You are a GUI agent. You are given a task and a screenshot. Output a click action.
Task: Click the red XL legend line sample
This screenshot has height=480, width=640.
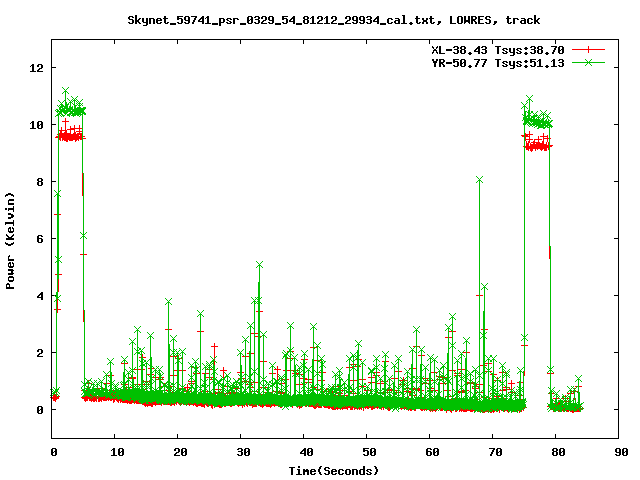[x=588, y=50]
